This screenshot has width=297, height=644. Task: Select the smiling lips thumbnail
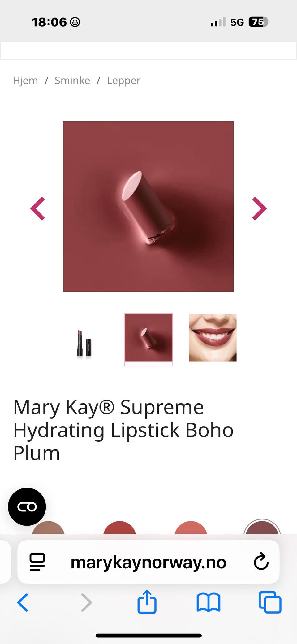(x=213, y=338)
